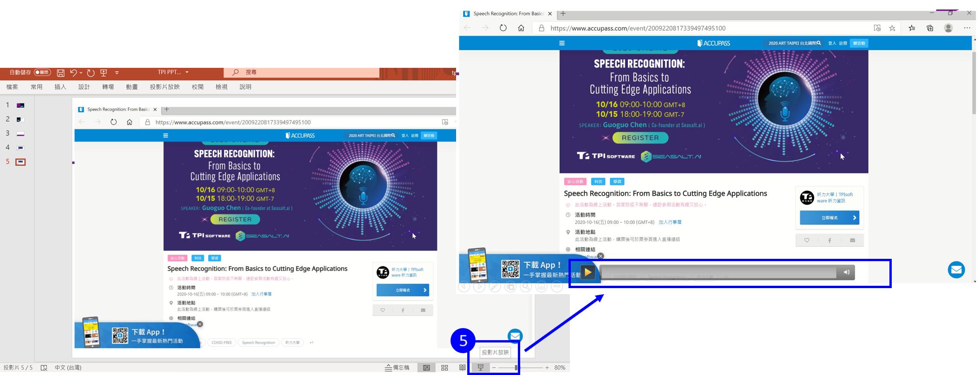Click the zoom out minus button

click(x=494, y=368)
